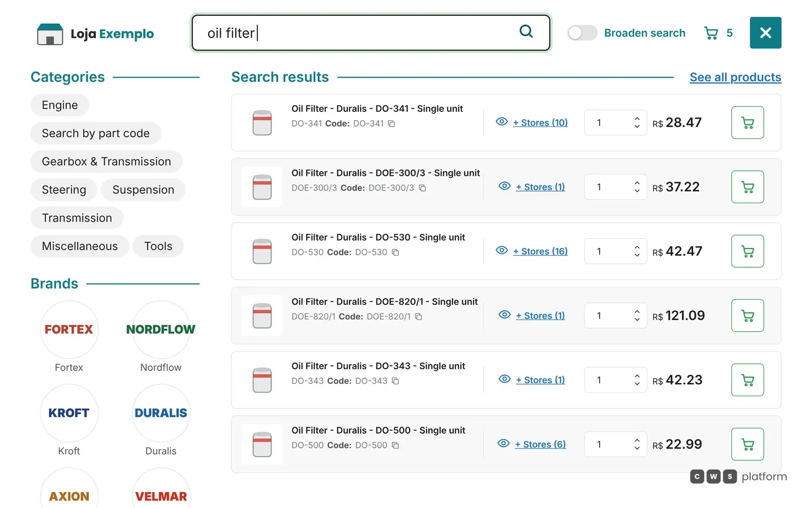This screenshot has height=508, width=812.
Task: Copy the DO-530 part code
Action: coord(395,252)
